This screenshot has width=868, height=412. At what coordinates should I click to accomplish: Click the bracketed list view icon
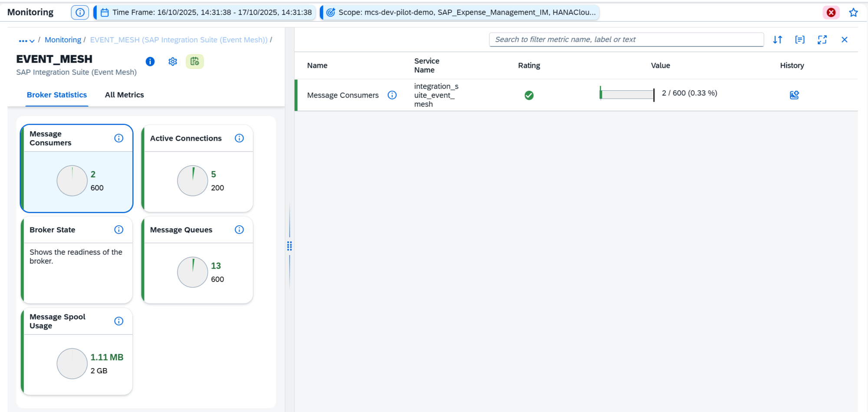tap(799, 40)
